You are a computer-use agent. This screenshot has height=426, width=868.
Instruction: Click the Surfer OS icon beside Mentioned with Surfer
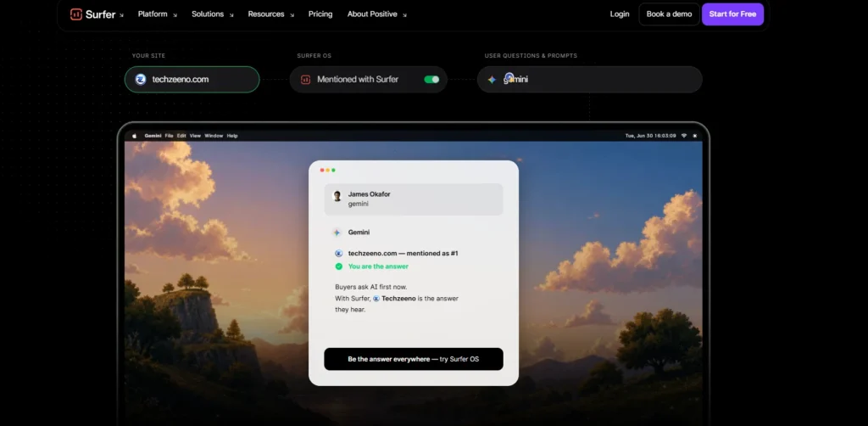[305, 80]
